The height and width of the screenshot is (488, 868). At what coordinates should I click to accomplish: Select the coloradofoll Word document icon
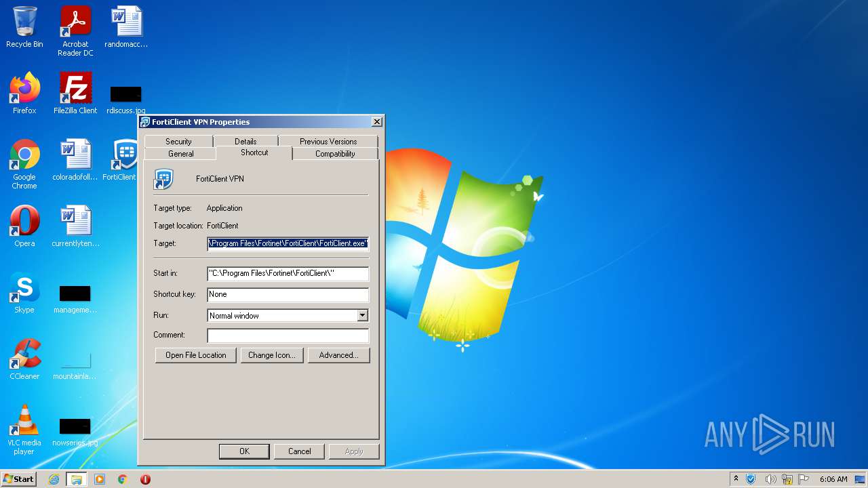(x=75, y=160)
